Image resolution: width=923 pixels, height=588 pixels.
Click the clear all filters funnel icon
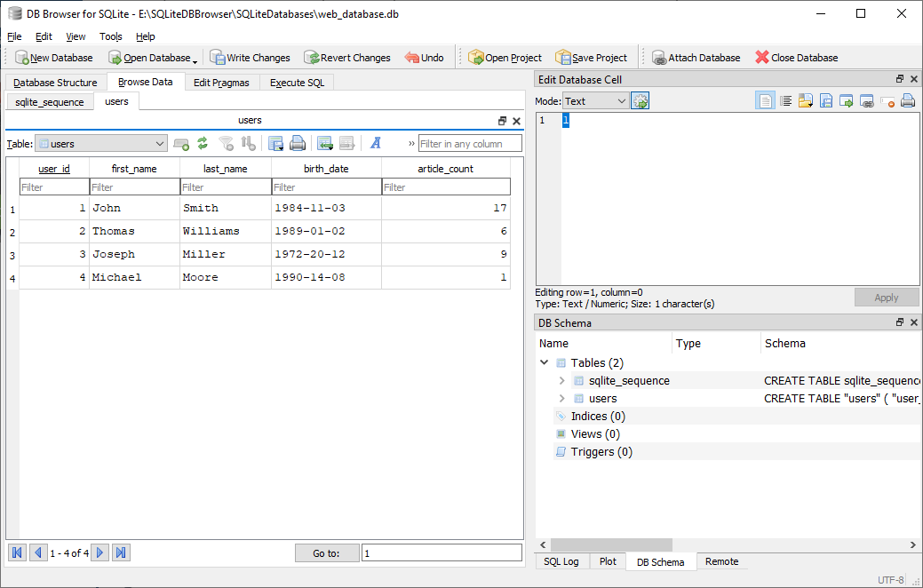pos(227,143)
